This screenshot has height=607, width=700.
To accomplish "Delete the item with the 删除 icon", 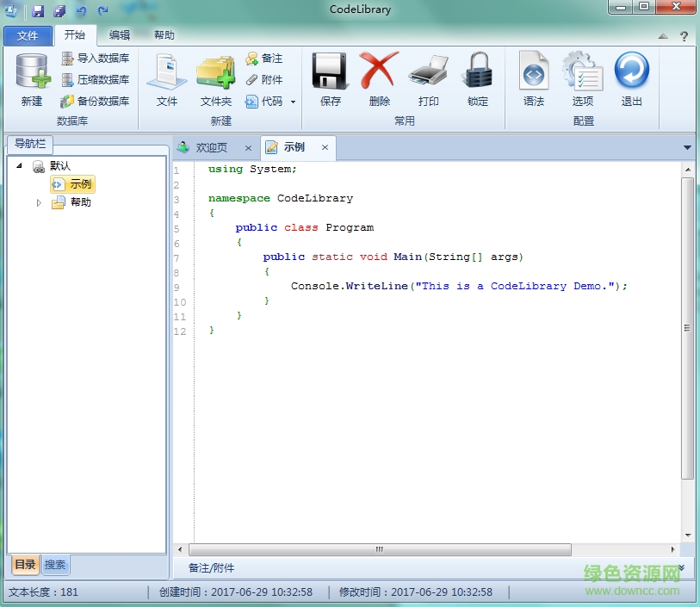I will click(379, 77).
